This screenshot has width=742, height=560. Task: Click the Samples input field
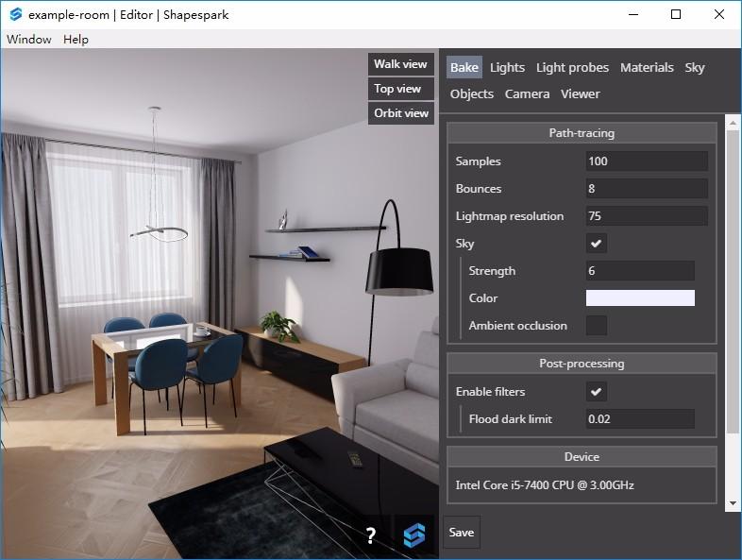(647, 161)
